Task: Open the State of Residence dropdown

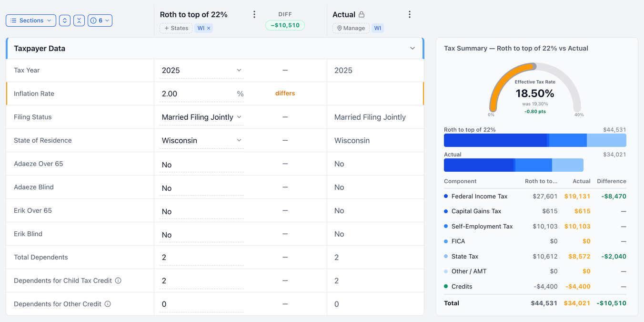Action: click(201, 141)
